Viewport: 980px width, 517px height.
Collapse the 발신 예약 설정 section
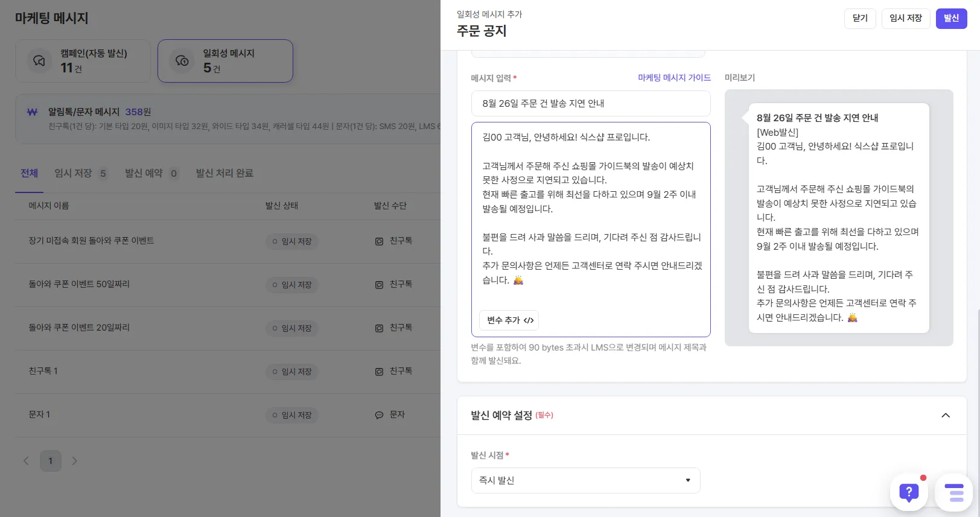(x=946, y=415)
